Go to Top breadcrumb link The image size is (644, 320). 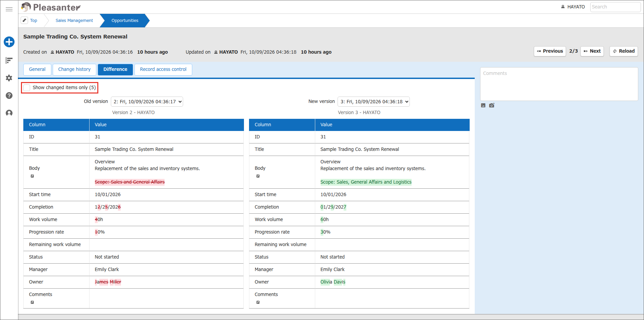[x=33, y=21]
